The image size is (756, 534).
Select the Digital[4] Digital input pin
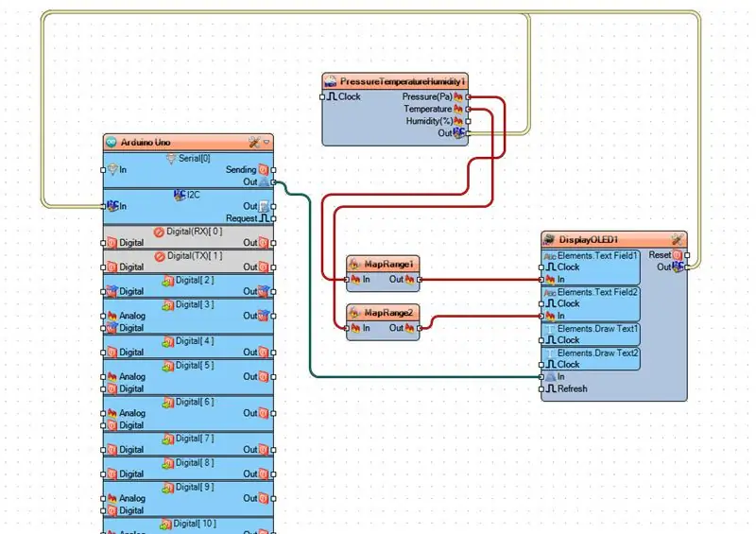click(103, 353)
